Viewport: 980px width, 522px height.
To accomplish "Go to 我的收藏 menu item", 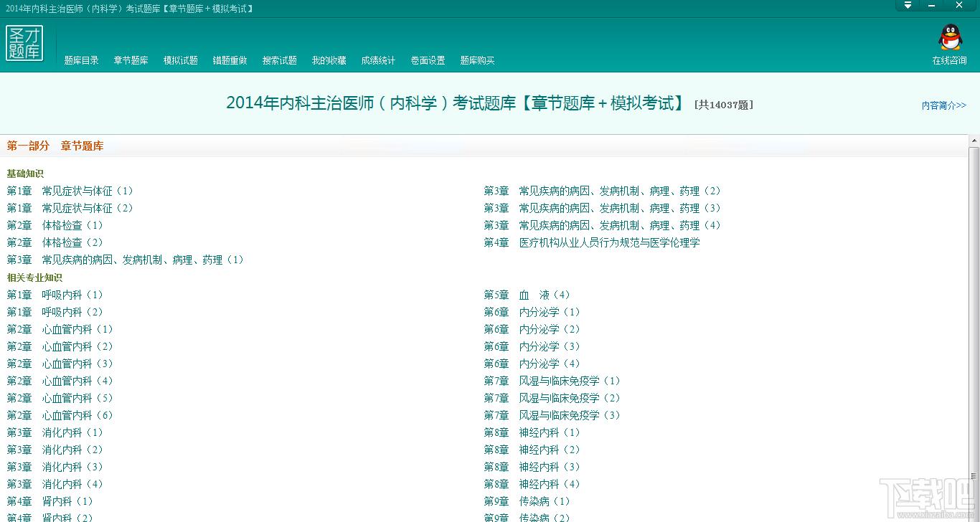I will (329, 60).
